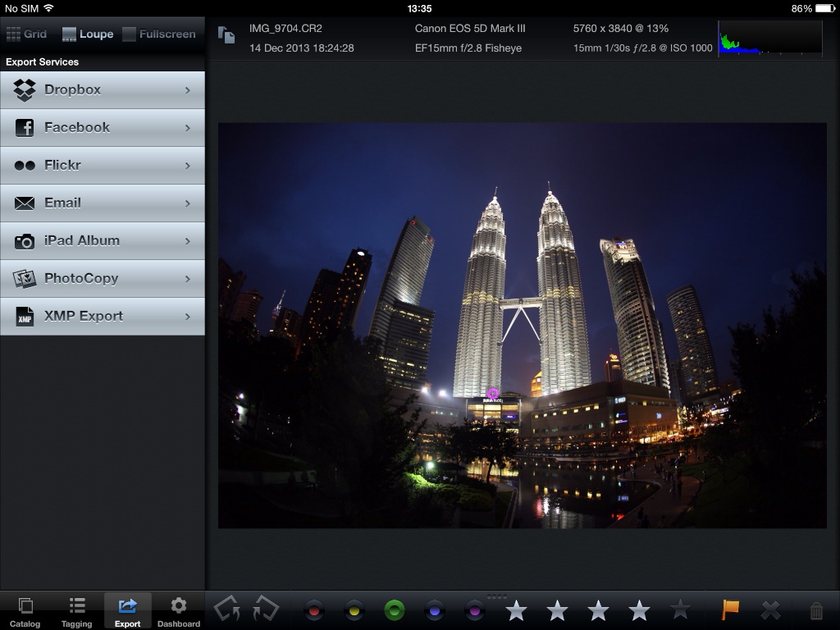The image size is (840, 630).
Task: Set rating to five stars
Action: click(680, 609)
